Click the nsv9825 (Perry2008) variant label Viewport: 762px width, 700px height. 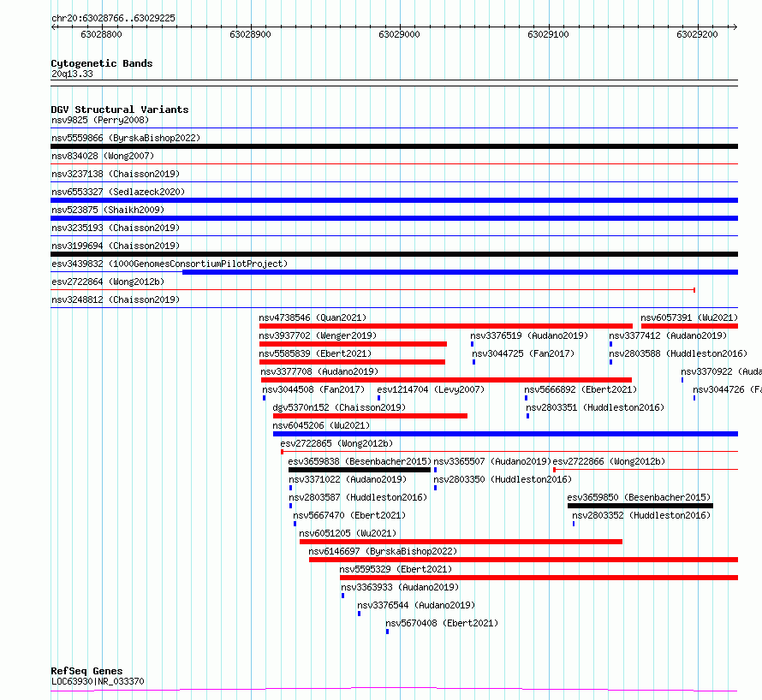tap(100, 120)
